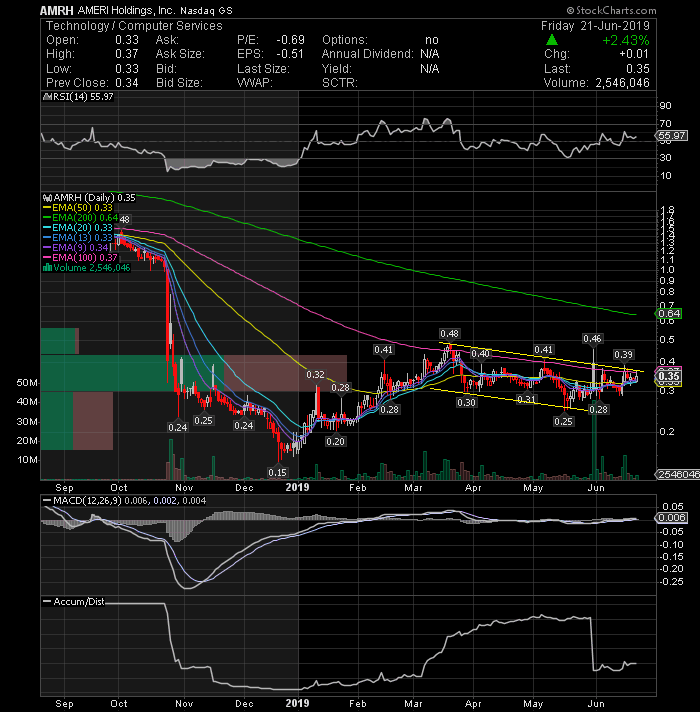This screenshot has height=712, width=700.
Task: Click the P/E -0.69 value
Action: point(291,40)
